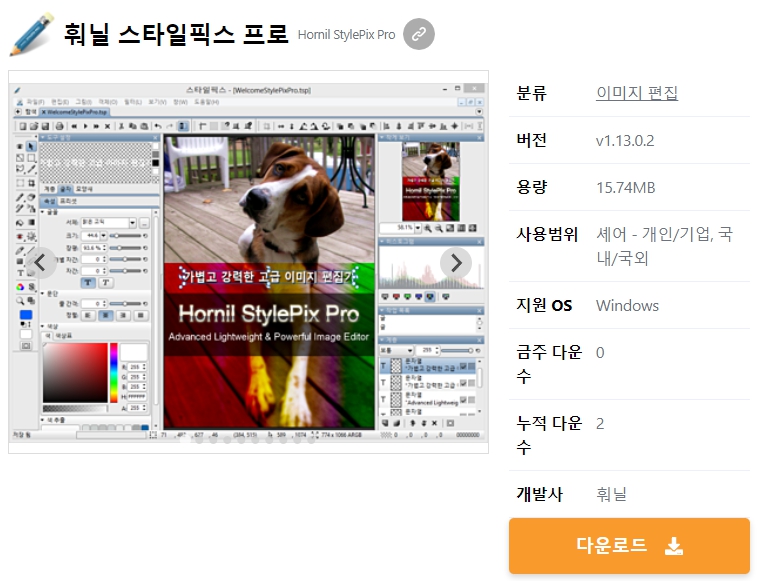
Task: Click the flip horizontal toolbar icon
Action: click(x=281, y=126)
